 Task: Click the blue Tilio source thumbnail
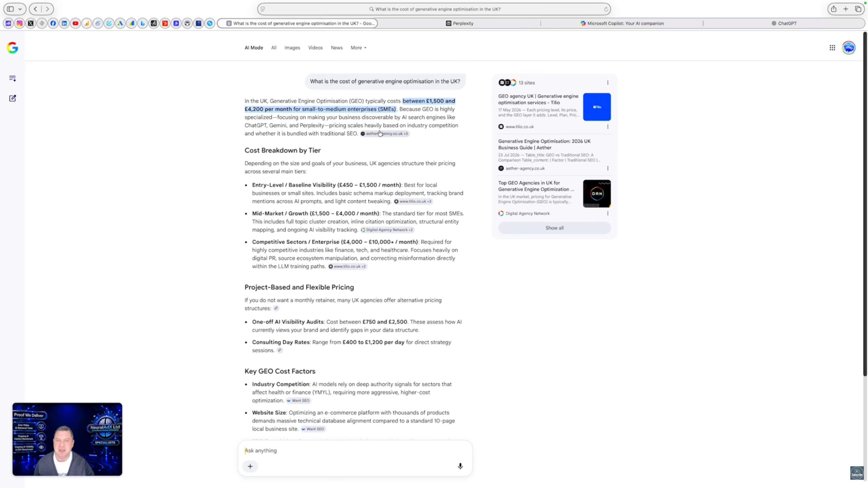click(597, 107)
